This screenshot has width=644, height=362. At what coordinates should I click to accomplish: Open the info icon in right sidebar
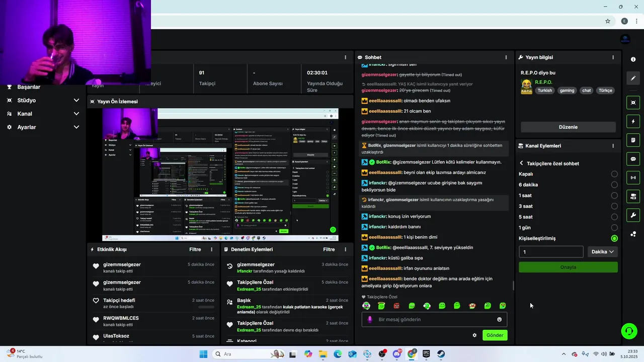coord(633,59)
